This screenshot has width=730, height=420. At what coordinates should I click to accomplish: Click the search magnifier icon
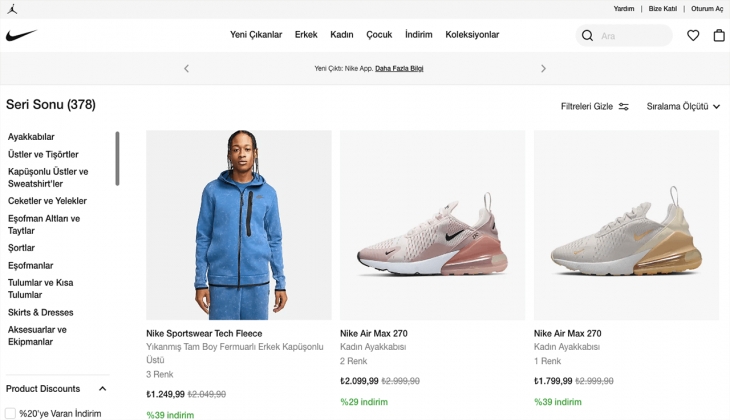pos(587,36)
